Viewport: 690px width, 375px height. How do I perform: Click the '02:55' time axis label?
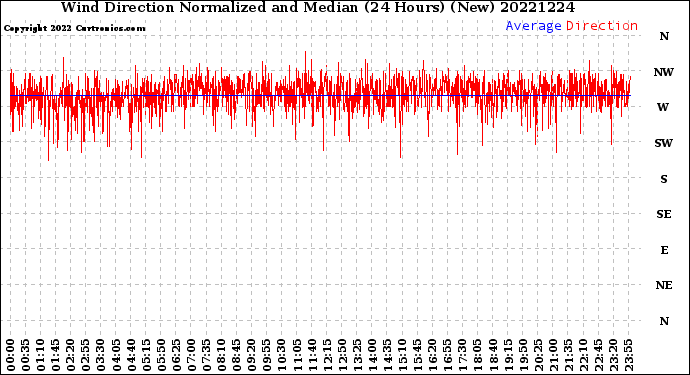[86, 356]
